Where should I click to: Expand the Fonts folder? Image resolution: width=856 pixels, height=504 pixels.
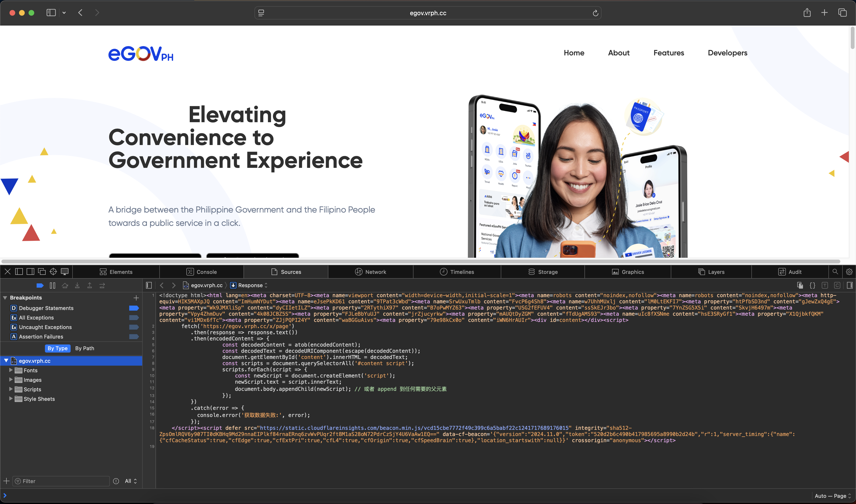[11, 370]
